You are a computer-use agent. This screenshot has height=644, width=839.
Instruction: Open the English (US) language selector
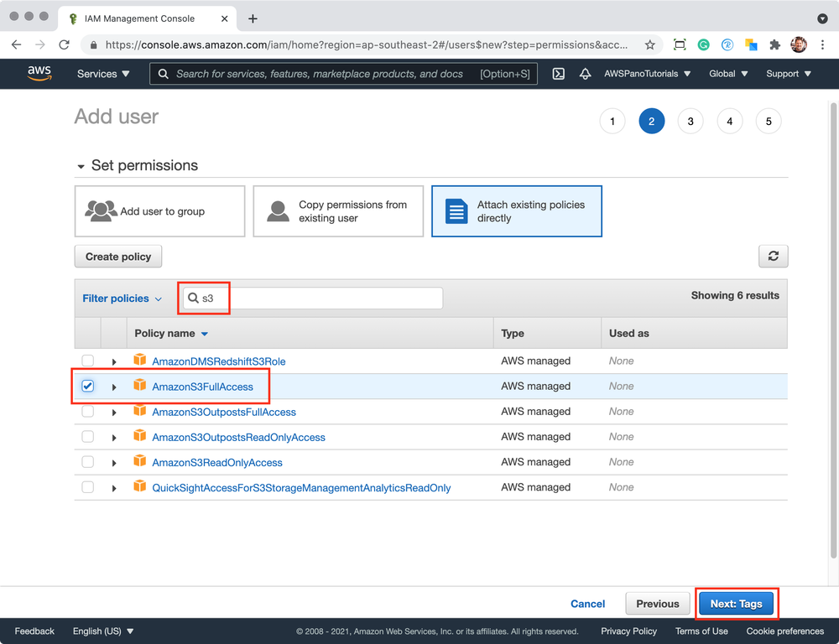[103, 631]
